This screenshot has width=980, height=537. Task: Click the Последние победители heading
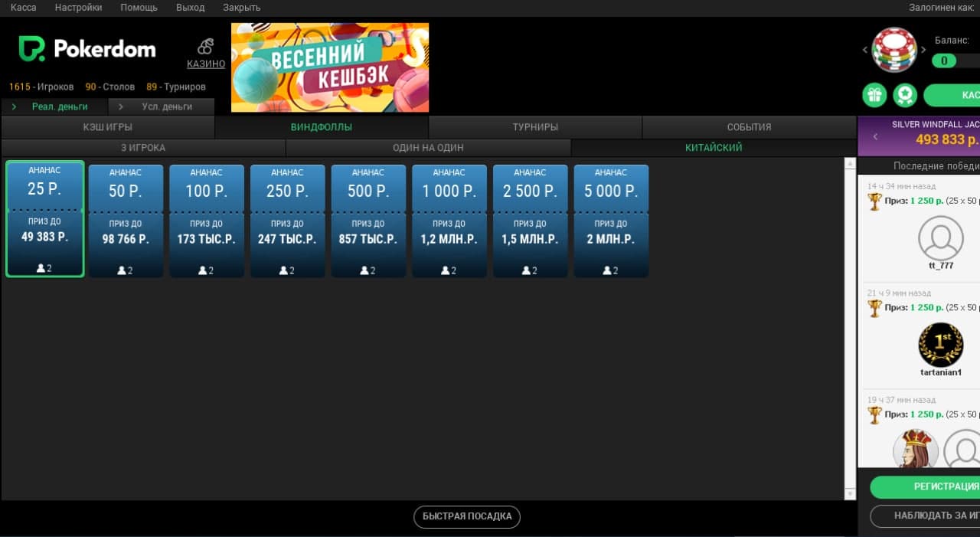(936, 166)
